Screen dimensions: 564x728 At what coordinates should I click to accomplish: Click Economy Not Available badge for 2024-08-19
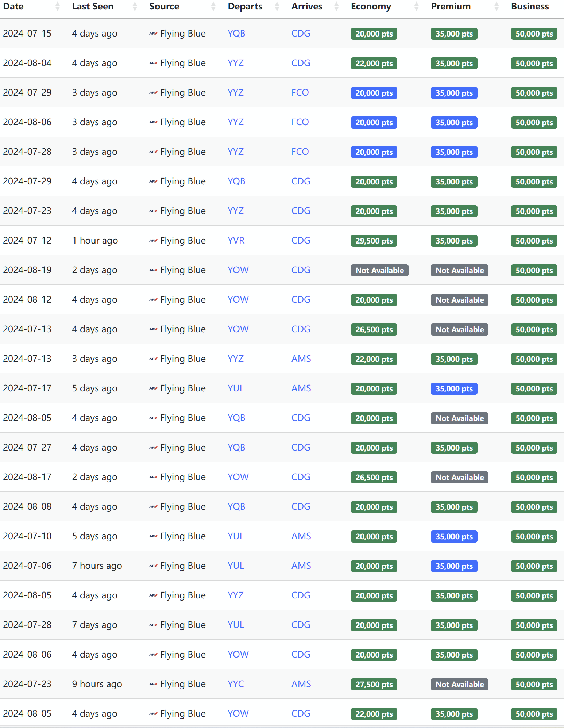tap(379, 271)
